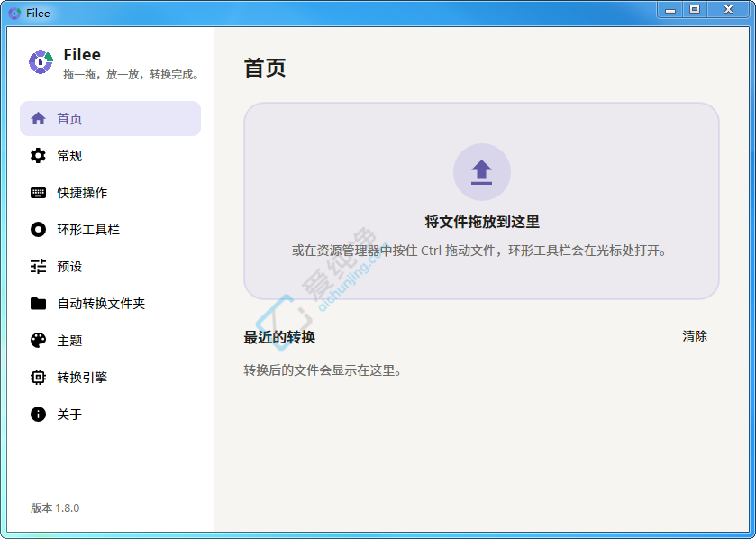
Task: Click the 最近的转换 heading
Action: tap(279, 337)
